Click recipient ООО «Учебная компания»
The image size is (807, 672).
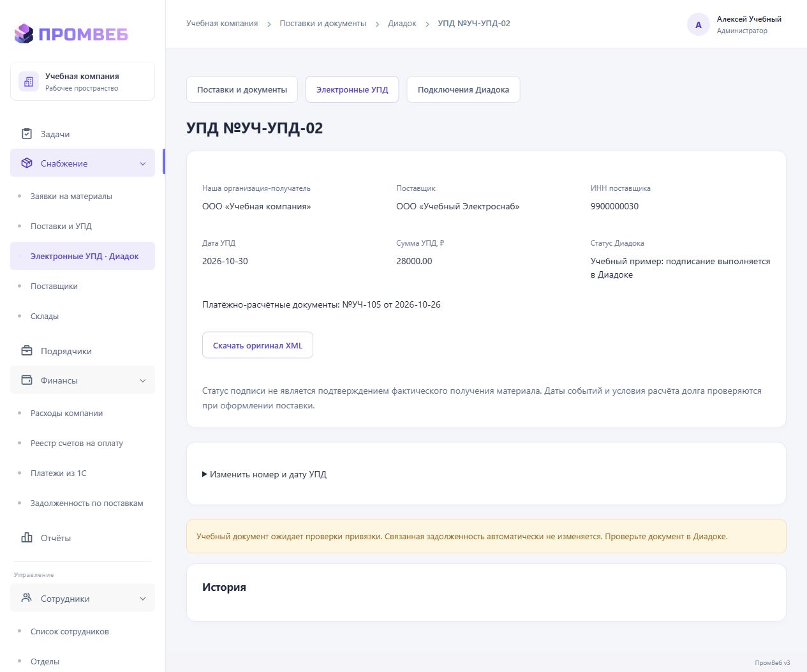point(256,207)
